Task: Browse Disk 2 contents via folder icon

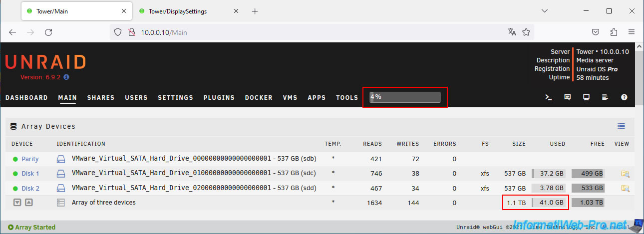Action: click(x=625, y=188)
